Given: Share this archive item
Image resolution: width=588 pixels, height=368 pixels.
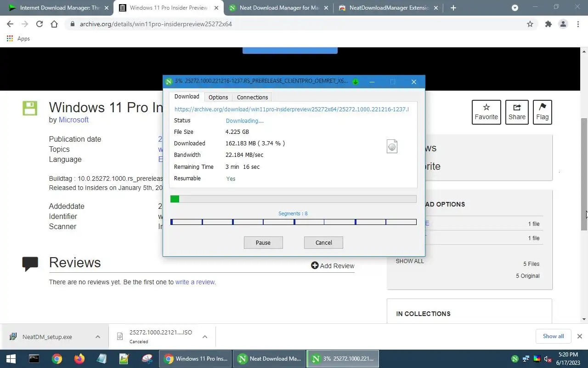Looking at the screenshot, I should click(517, 112).
